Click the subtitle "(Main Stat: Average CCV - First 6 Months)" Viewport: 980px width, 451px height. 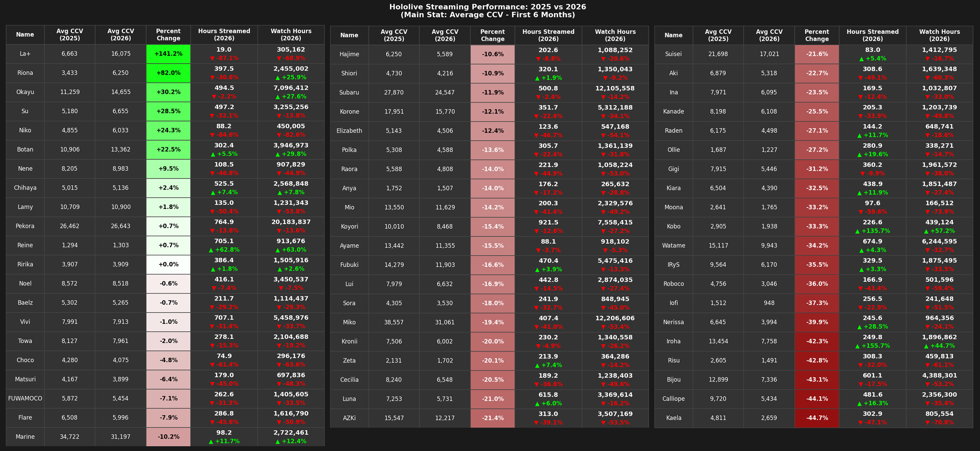coord(487,15)
